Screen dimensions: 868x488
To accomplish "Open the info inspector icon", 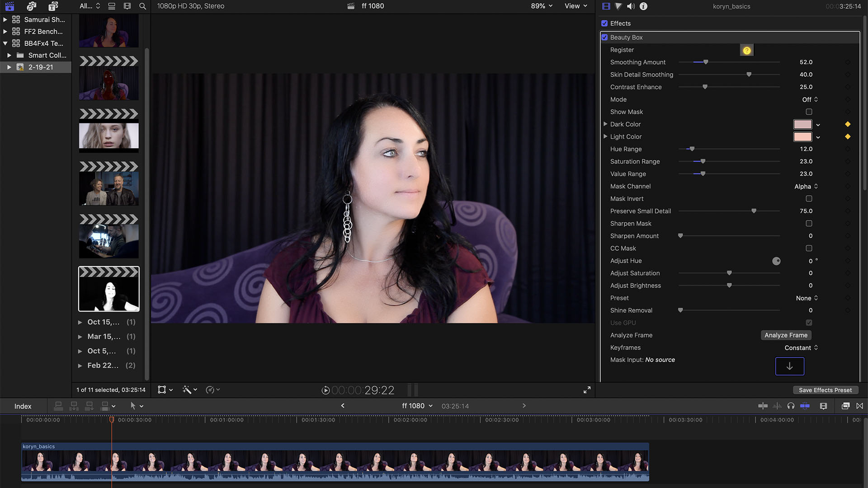I will [x=643, y=6].
